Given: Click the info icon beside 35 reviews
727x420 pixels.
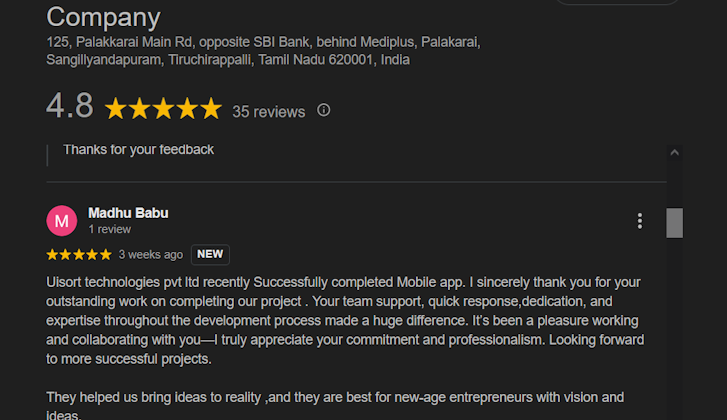Looking at the screenshot, I should click(x=323, y=110).
